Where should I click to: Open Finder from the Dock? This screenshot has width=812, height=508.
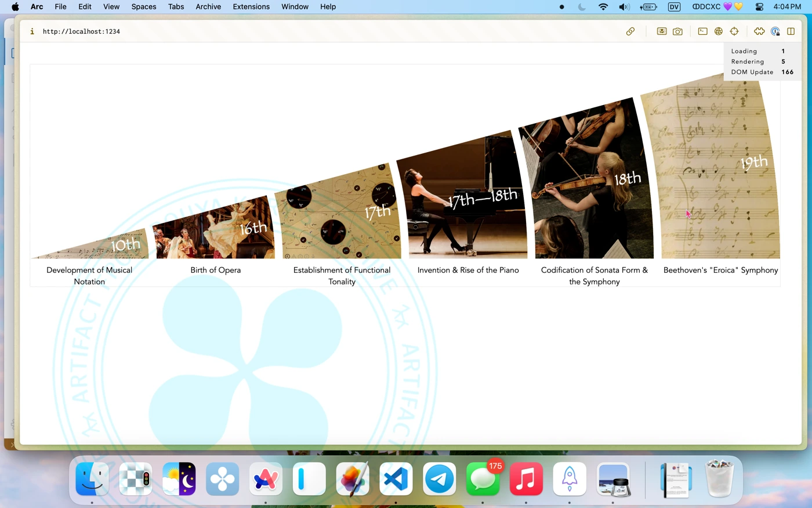[x=92, y=479]
